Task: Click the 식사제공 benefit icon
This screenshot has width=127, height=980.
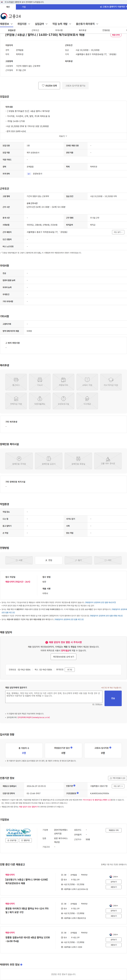Action: pyautogui.click(x=87, y=401)
